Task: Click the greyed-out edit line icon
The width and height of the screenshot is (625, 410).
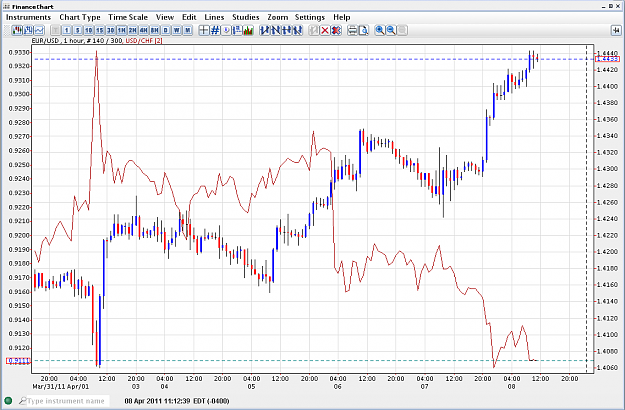Action: coord(314,30)
